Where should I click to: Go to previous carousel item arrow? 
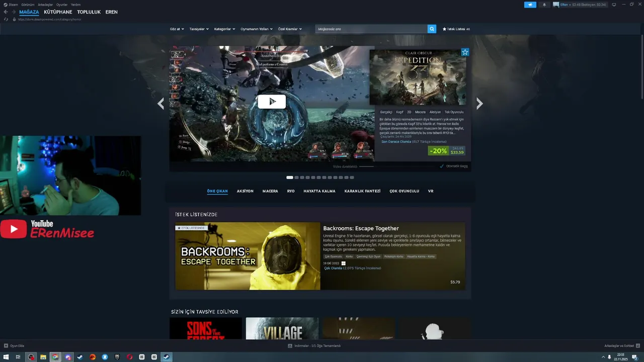pos(160,104)
